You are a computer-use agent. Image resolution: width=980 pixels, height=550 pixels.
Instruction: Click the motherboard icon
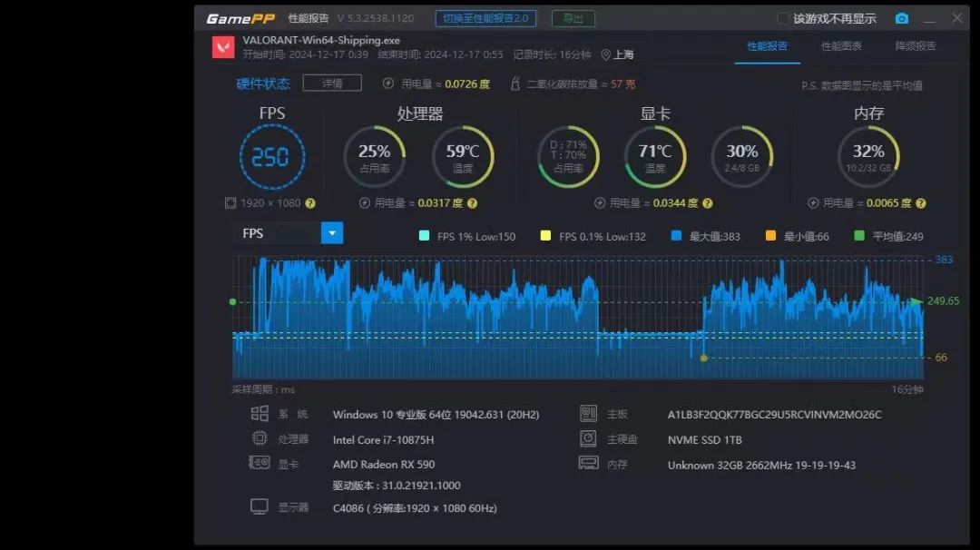pyautogui.click(x=588, y=413)
